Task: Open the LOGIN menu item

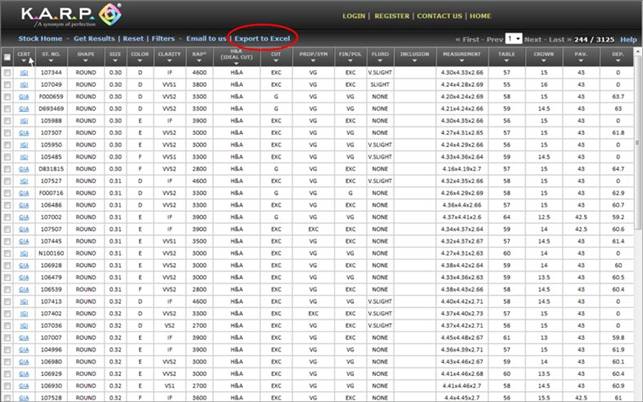Action: [x=353, y=17]
